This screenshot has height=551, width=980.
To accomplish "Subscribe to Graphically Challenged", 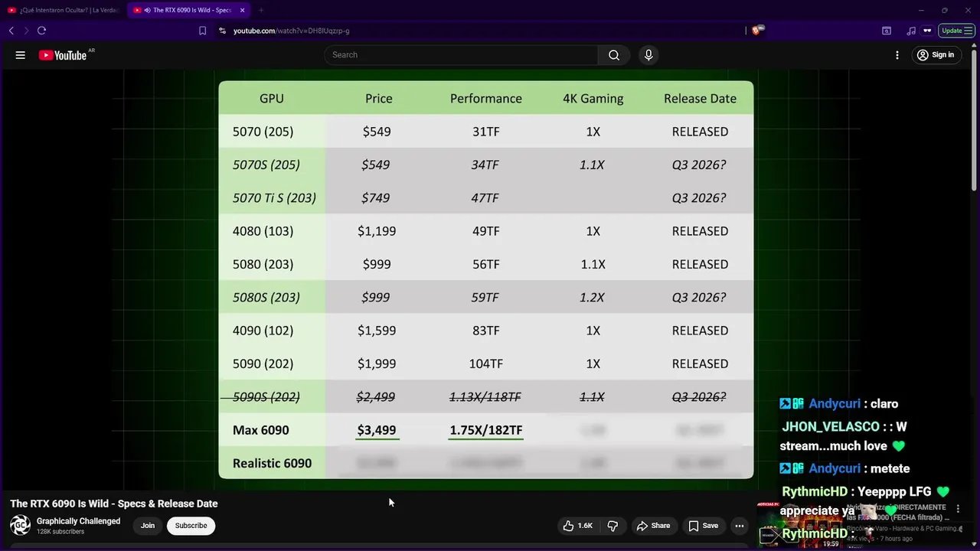I will pyautogui.click(x=191, y=526).
